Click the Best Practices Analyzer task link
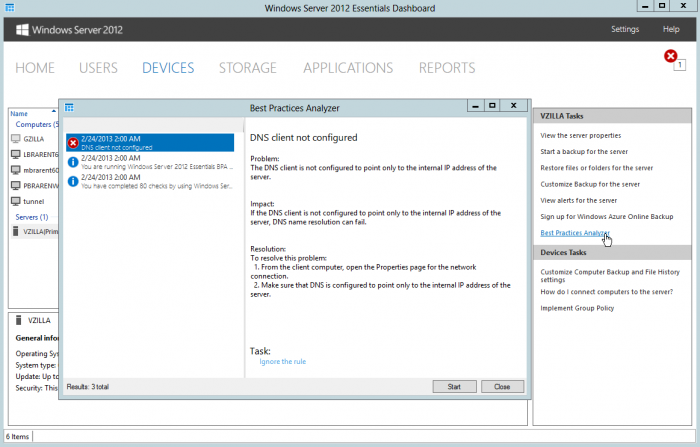Screen dimensions: 700x447 coord(575,233)
